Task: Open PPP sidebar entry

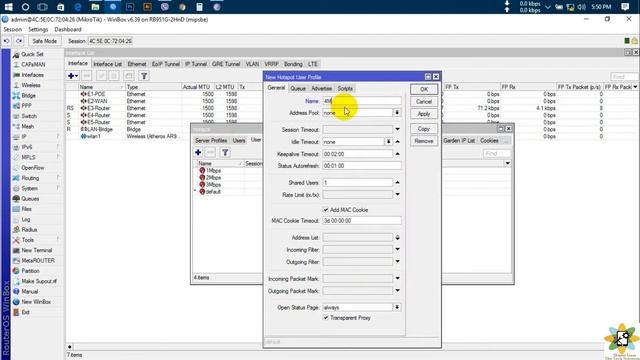Action: 26,106
